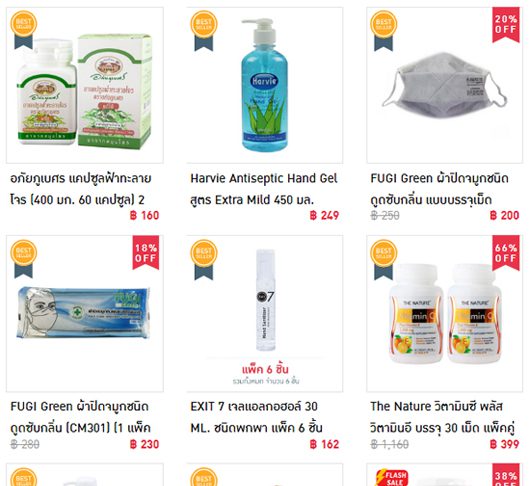Open the EXIT 7 30 ML. product title
Image resolution: width=530 pixels, height=486 pixels.
(x=256, y=417)
